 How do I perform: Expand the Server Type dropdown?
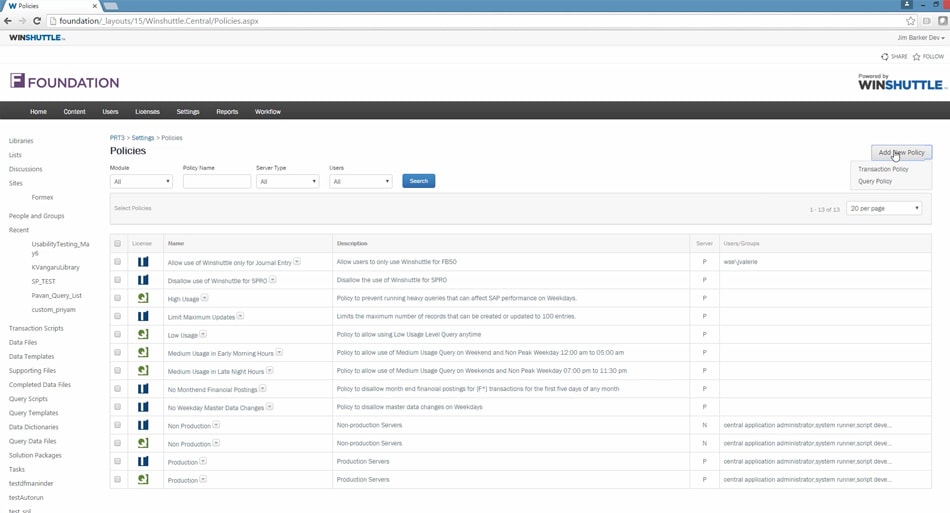point(287,181)
